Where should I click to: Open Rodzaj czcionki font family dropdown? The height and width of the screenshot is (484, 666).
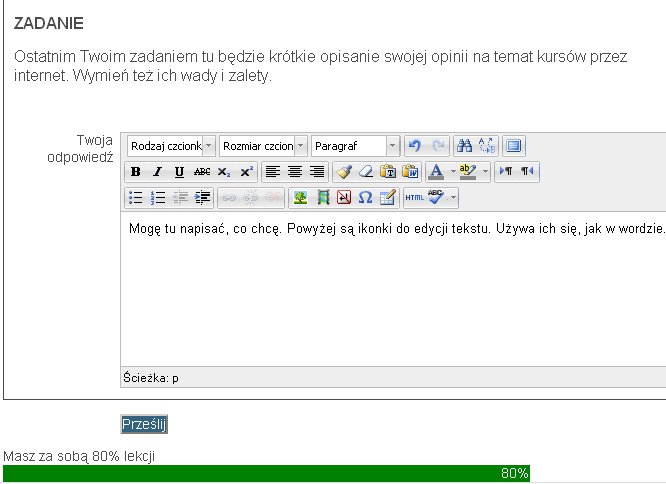171,146
